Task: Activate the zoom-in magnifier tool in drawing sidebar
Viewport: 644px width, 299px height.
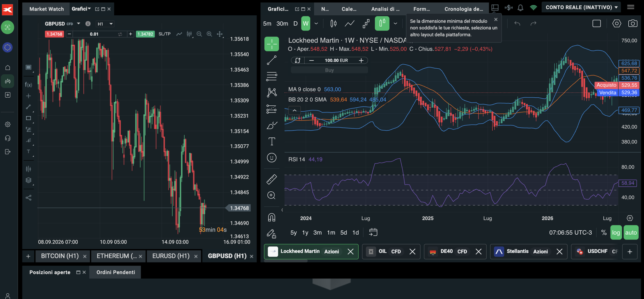Action: point(272,195)
